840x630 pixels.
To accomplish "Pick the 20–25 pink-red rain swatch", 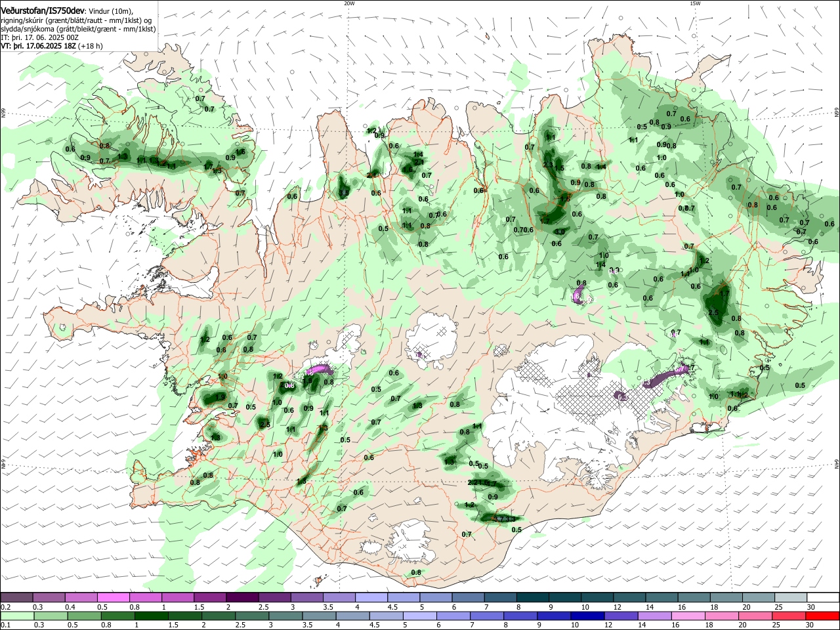I will [756, 616].
